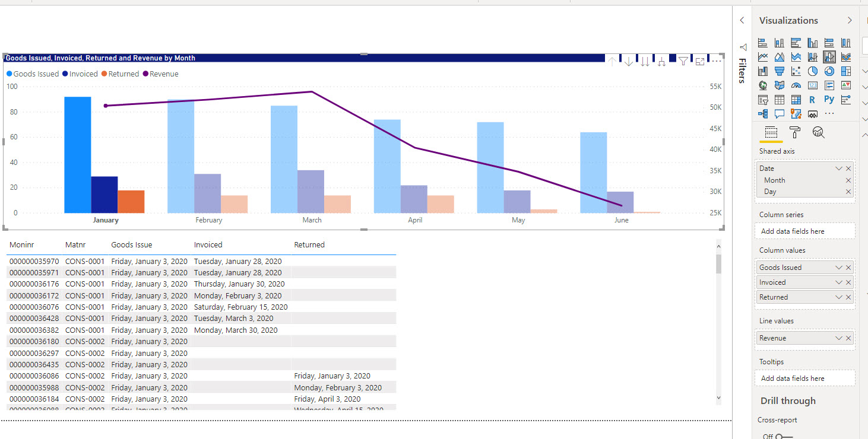Switch to the Fields well tab
The height and width of the screenshot is (439, 868).
pyautogui.click(x=771, y=132)
